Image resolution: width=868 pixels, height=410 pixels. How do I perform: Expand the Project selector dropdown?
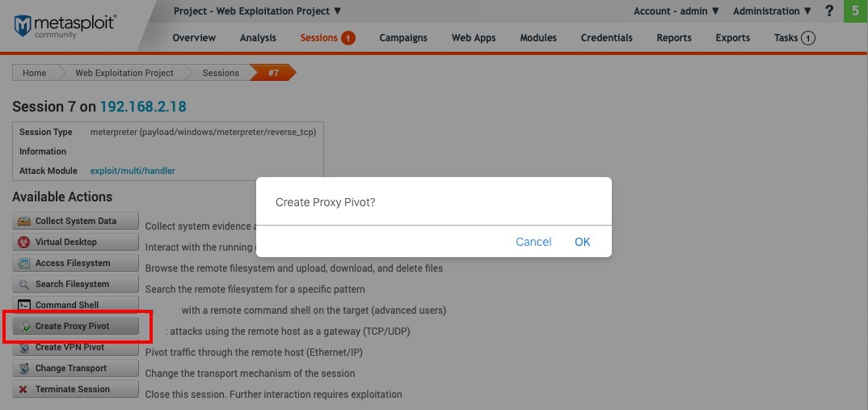click(x=257, y=11)
